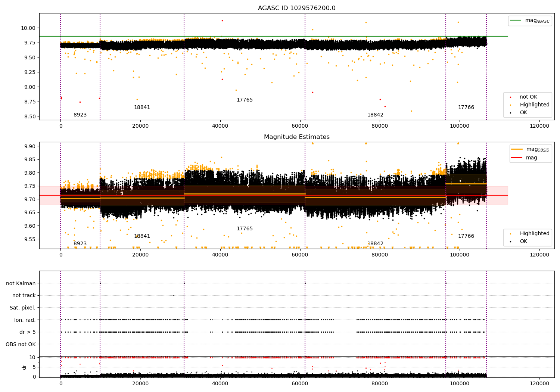Click the orange mag OBSID legend line
Screen dimensions: 560x392
tap(517, 149)
